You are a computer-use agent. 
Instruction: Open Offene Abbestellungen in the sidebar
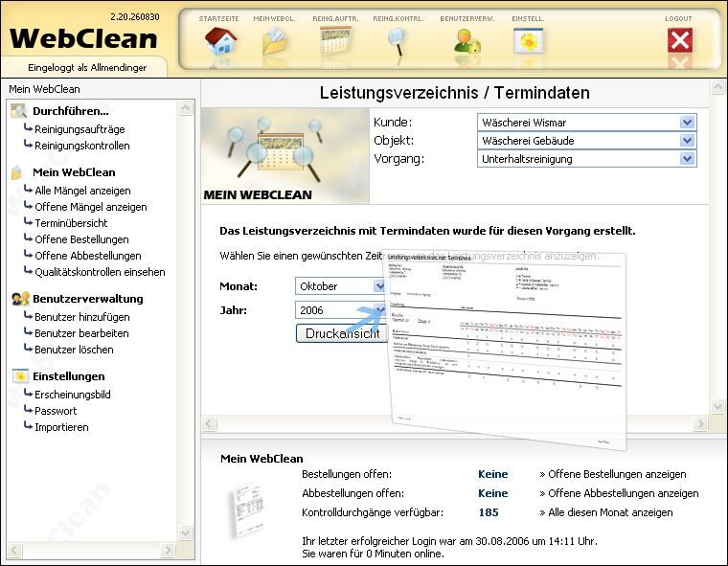88,256
